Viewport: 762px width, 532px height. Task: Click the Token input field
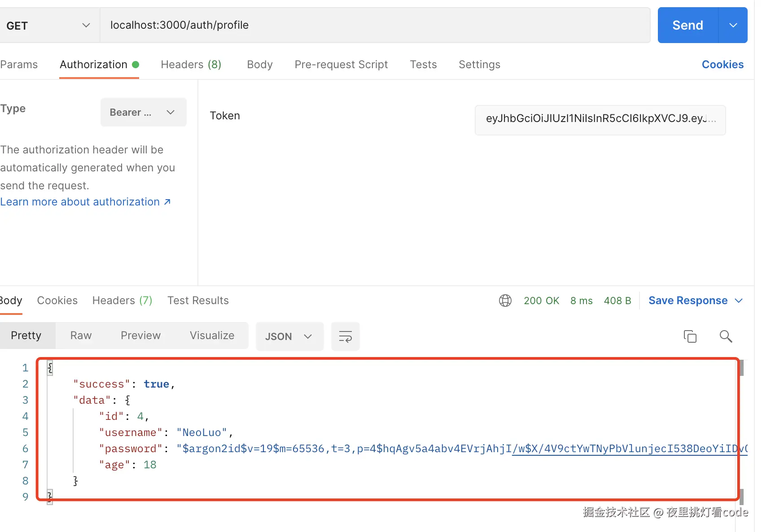click(x=600, y=119)
